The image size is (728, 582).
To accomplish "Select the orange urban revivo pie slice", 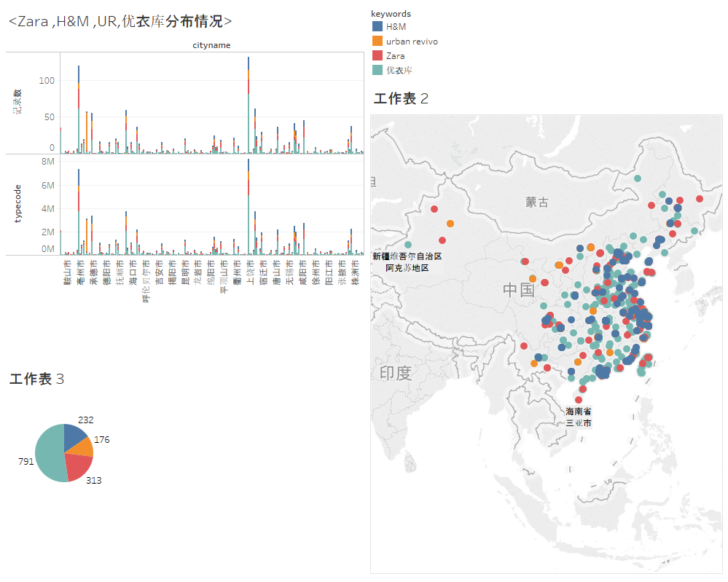I will (85, 447).
